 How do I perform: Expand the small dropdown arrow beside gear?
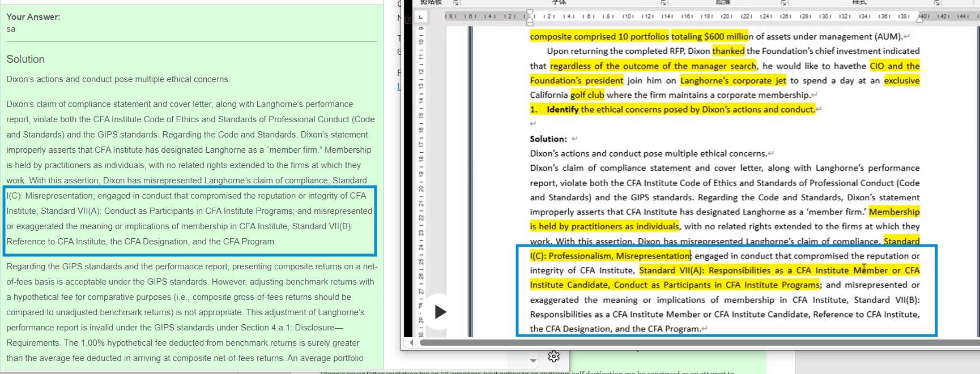(533, 360)
